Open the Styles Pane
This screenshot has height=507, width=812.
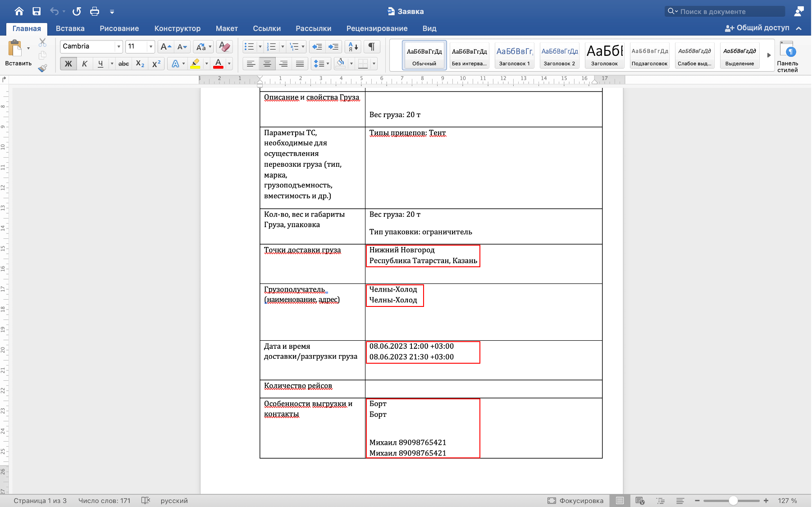[x=787, y=56]
